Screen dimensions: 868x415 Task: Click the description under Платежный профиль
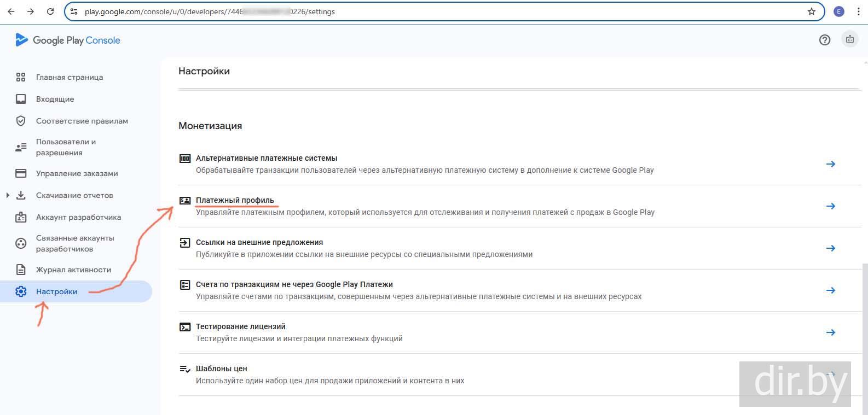click(425, 212)
